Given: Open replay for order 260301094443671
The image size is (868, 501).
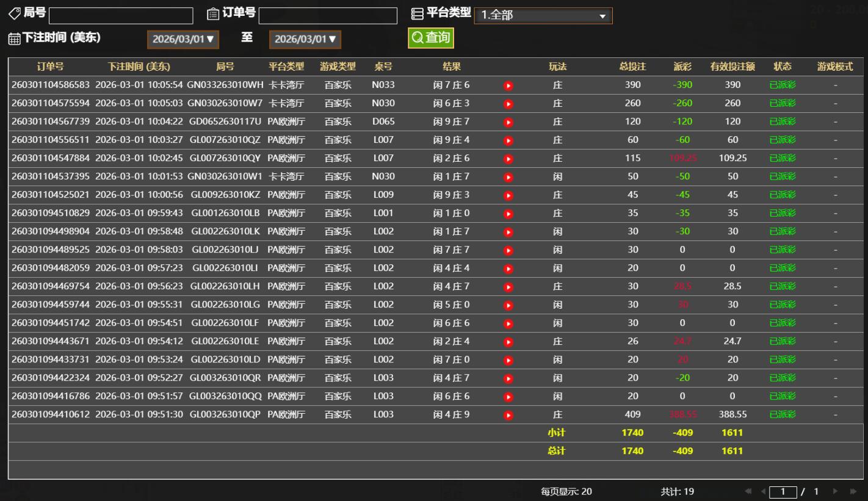Looking at the screenshot, I should (x=508, y=342).
